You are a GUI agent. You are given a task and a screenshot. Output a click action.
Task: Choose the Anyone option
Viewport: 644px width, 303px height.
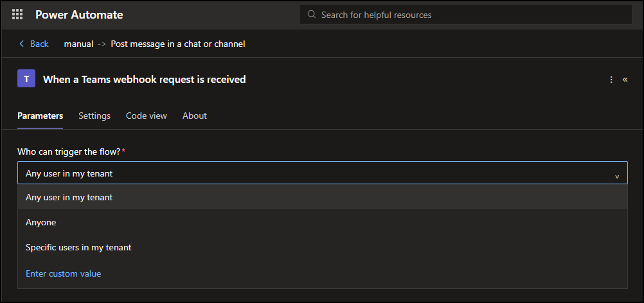point(323,222)
